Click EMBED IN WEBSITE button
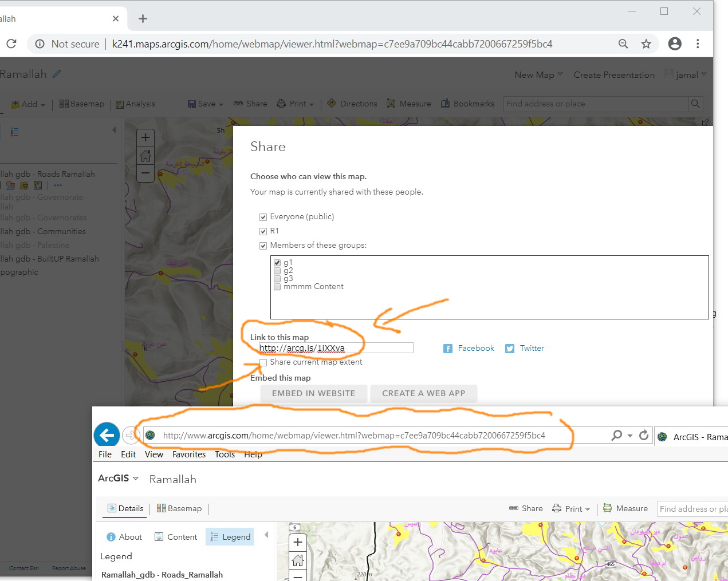This screenshot has height=581, width=728. click(x=313, y=393)
